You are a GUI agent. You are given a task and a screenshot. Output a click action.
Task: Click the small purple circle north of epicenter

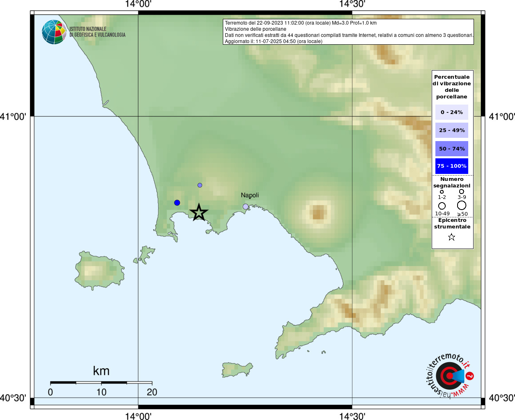point(200,185)
